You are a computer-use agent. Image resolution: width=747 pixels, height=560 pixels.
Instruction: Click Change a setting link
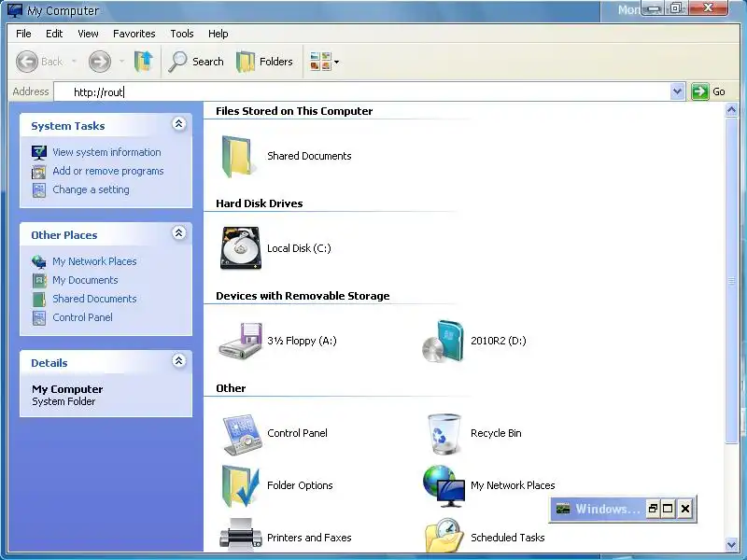point(91,189)
